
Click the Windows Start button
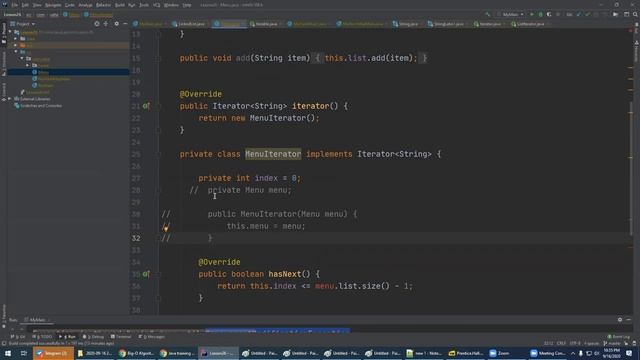8,353
